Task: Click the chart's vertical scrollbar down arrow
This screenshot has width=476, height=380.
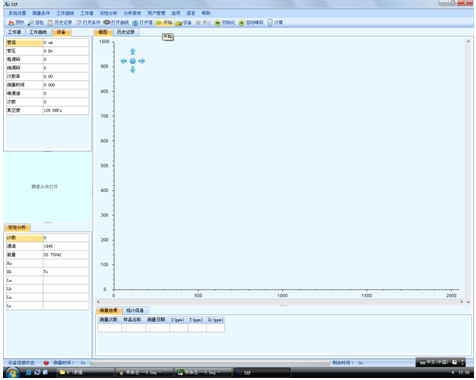Action: [x=468, y=302]
